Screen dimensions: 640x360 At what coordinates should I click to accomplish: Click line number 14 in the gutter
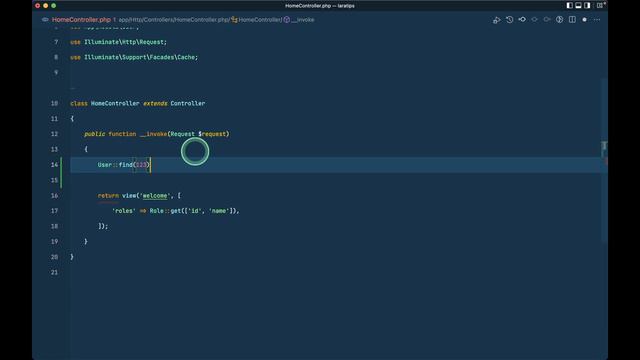[54, 164]
